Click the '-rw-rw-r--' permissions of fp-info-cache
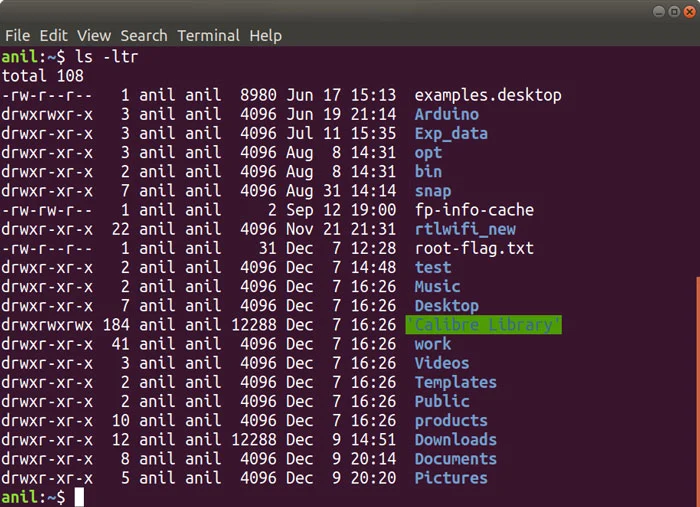 [47, 210]
